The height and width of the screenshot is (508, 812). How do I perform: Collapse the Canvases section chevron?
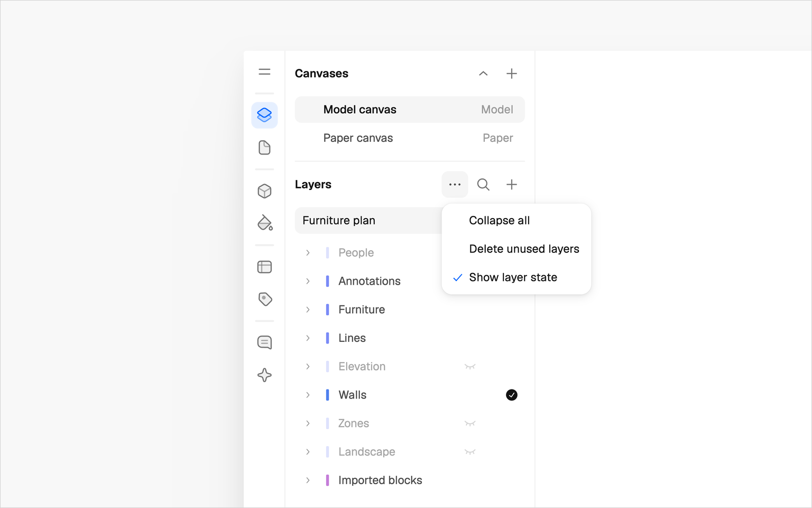(x=483, y=74)
